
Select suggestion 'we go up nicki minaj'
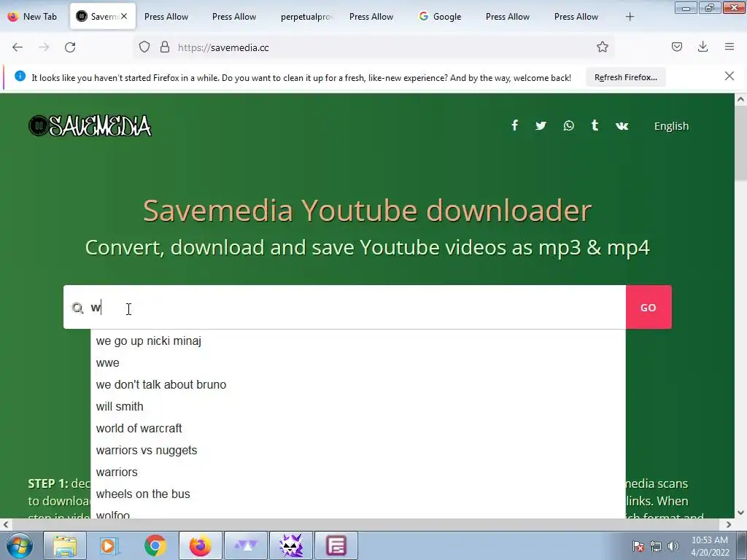click(x=357, y=341)
